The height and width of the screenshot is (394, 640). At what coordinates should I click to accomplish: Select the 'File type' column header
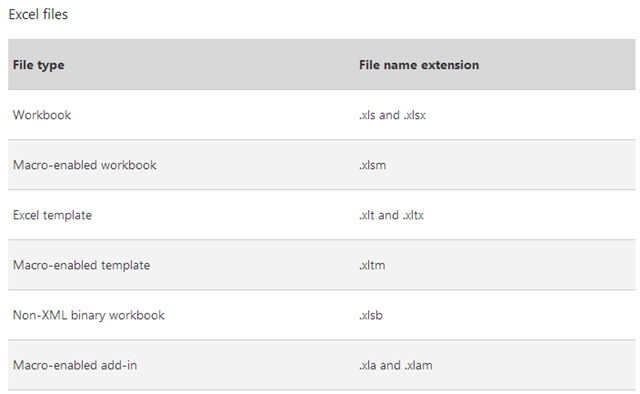pyautogui.click(x=38, y=65)
